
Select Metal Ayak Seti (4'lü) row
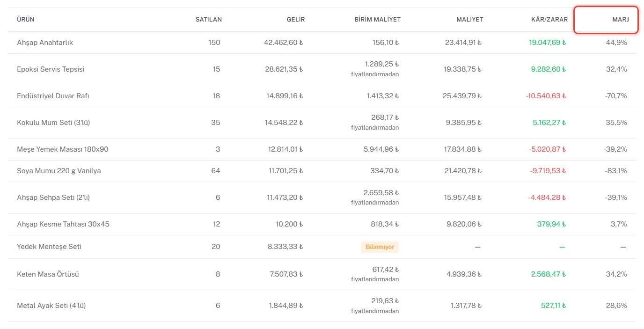322,306
